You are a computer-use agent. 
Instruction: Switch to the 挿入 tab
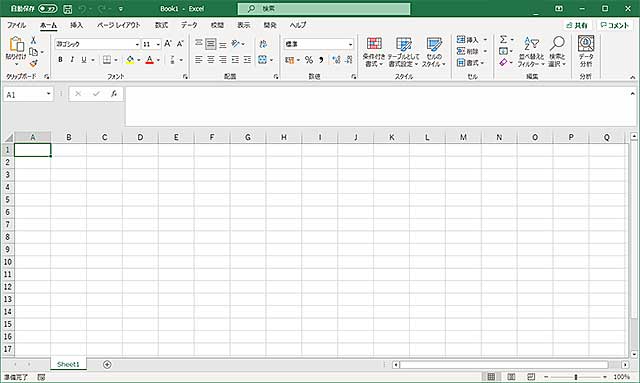[76, 25]
